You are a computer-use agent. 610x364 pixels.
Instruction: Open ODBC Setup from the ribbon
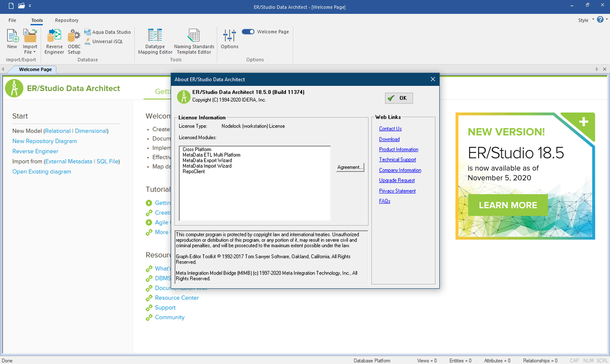74,42
